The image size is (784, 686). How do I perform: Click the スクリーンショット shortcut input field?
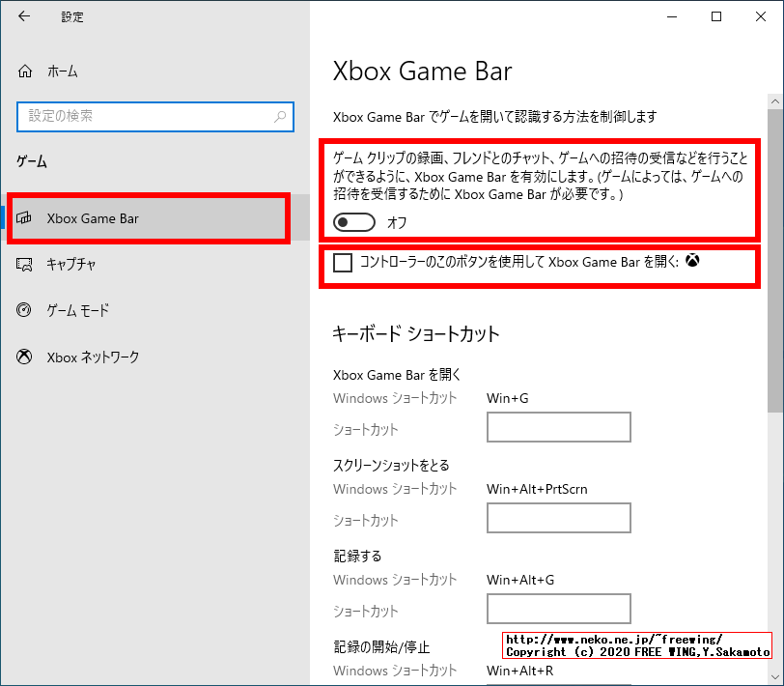(x=558, y=518)
